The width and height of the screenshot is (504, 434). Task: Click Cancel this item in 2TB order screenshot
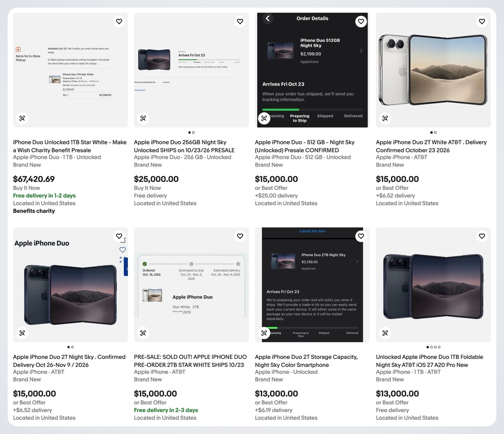pyautogui.click(x=312, y=231)
